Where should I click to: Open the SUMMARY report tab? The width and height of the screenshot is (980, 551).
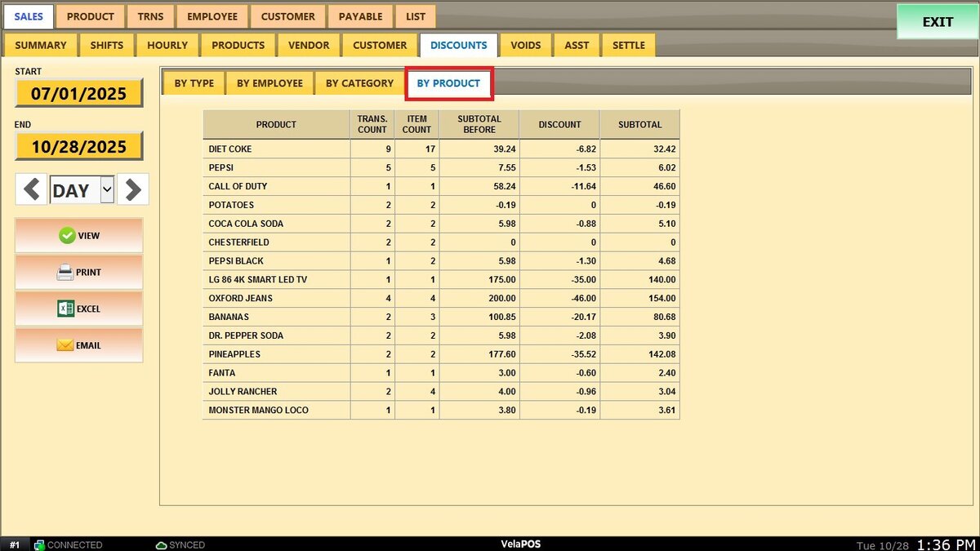click(41, 45)
